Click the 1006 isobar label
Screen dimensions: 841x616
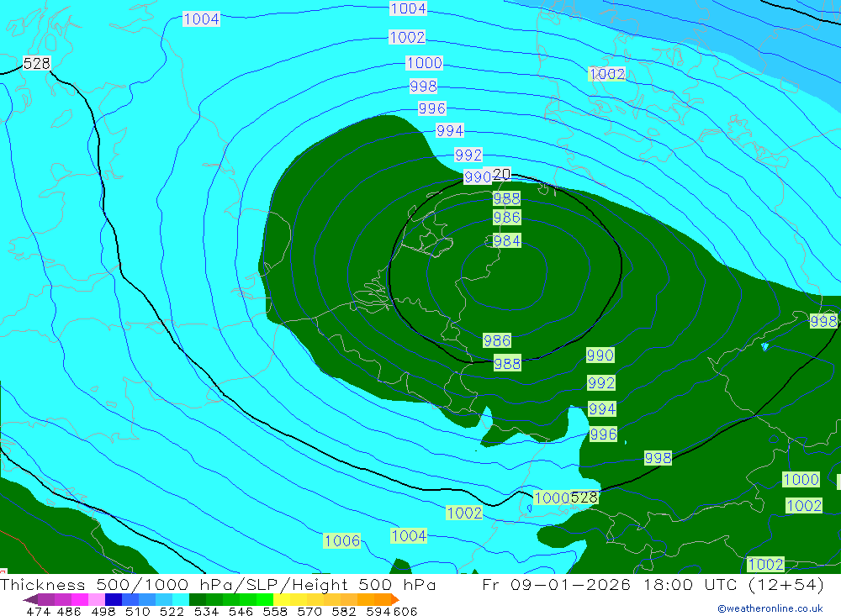342,540
